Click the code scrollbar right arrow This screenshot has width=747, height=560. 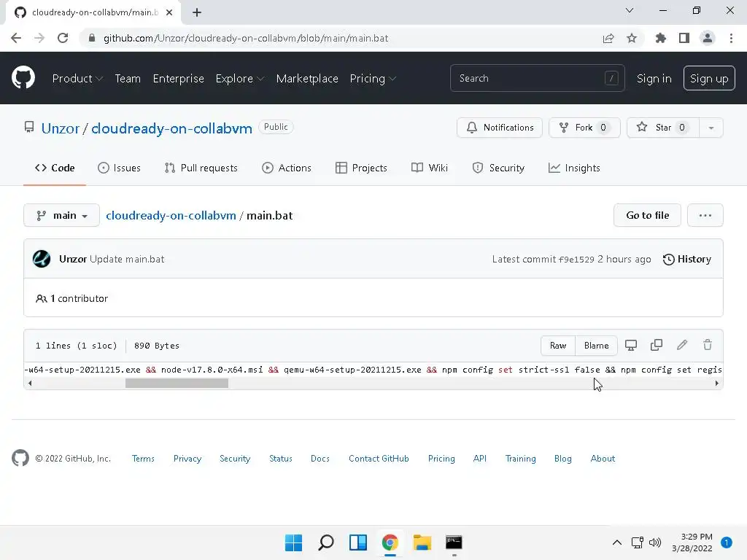coord(716,383)
